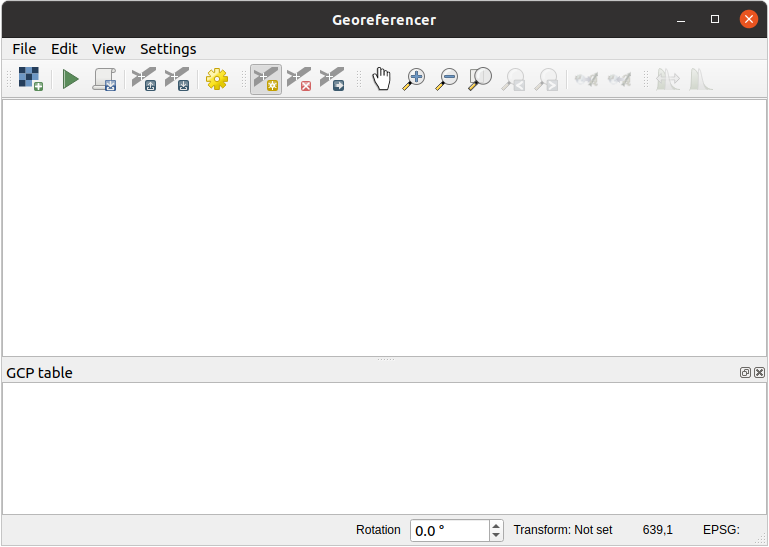
Task: Click the Load GCP Points icon
Action: [144, 79]
